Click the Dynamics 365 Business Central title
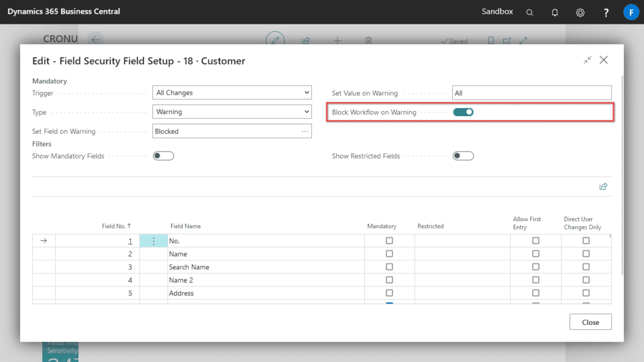 pos(63,11)
